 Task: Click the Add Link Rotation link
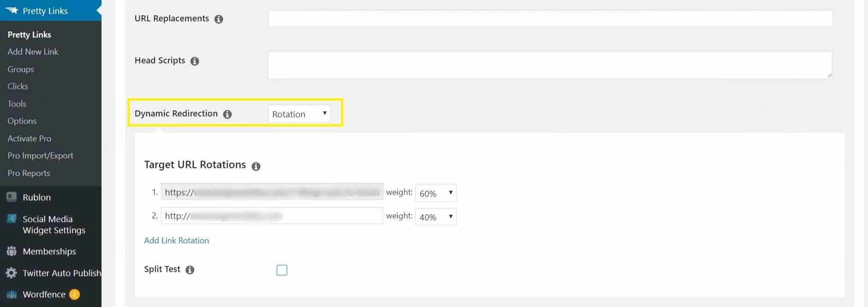click(176, 241)
